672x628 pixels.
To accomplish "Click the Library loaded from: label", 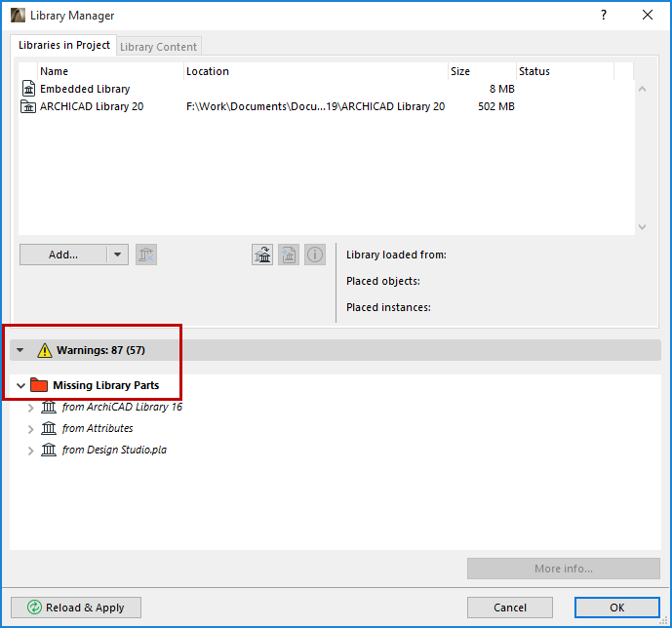I will [396, 255].
